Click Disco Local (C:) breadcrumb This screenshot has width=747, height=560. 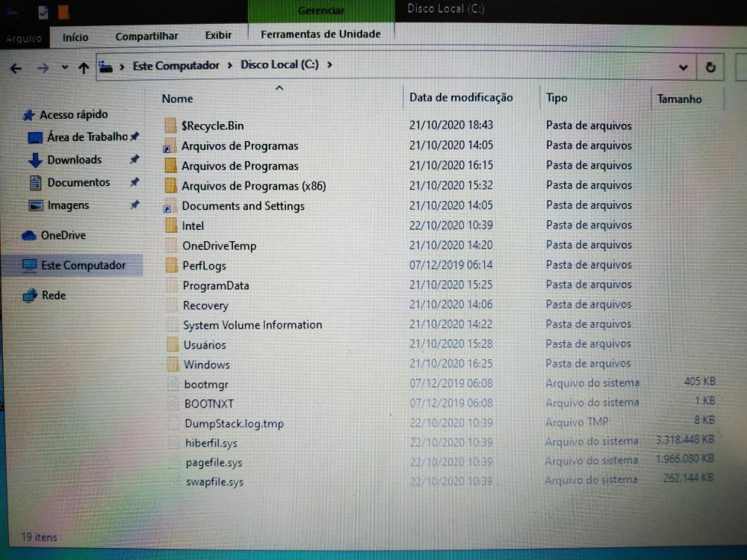(279, 64)
